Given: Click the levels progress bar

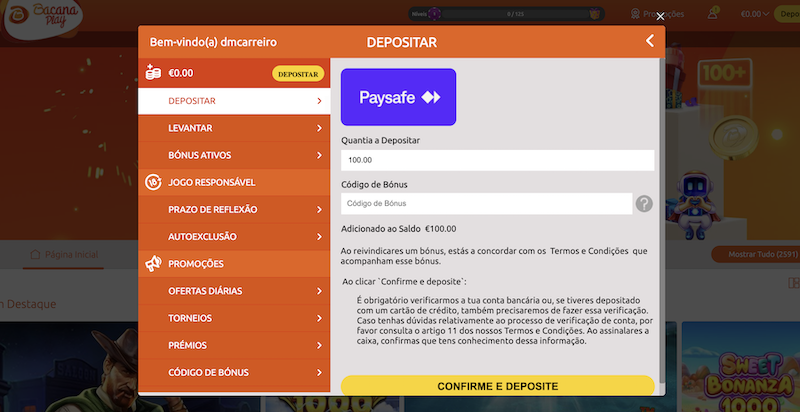Looking at the screenshot, I should click(515, 14).
